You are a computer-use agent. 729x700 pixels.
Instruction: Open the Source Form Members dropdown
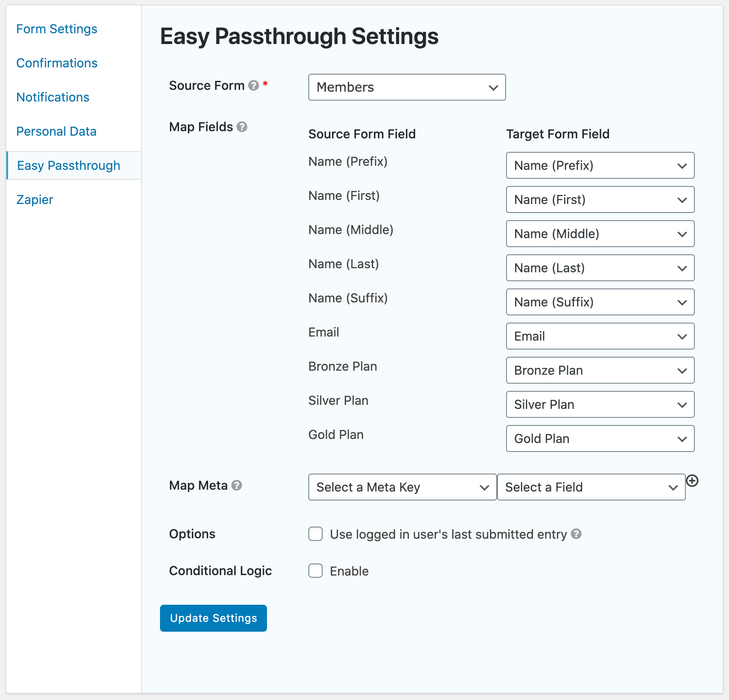coord(407,87)
